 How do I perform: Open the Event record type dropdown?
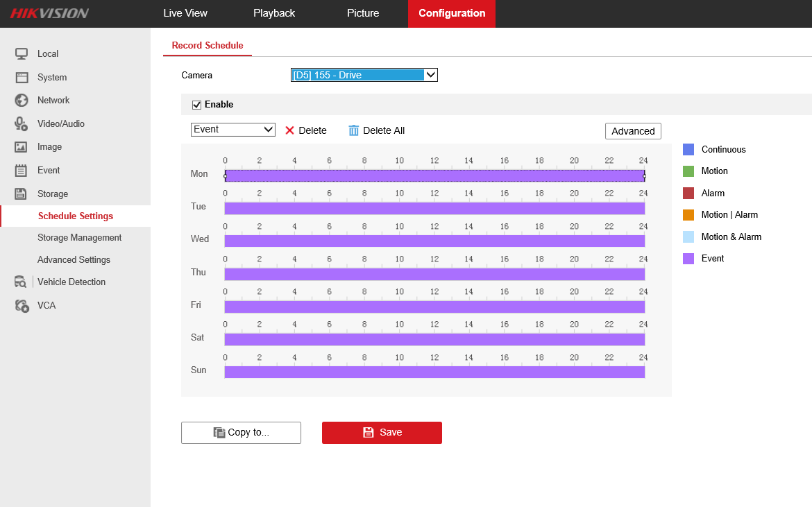pyautogui.click(x=232, y=130)
